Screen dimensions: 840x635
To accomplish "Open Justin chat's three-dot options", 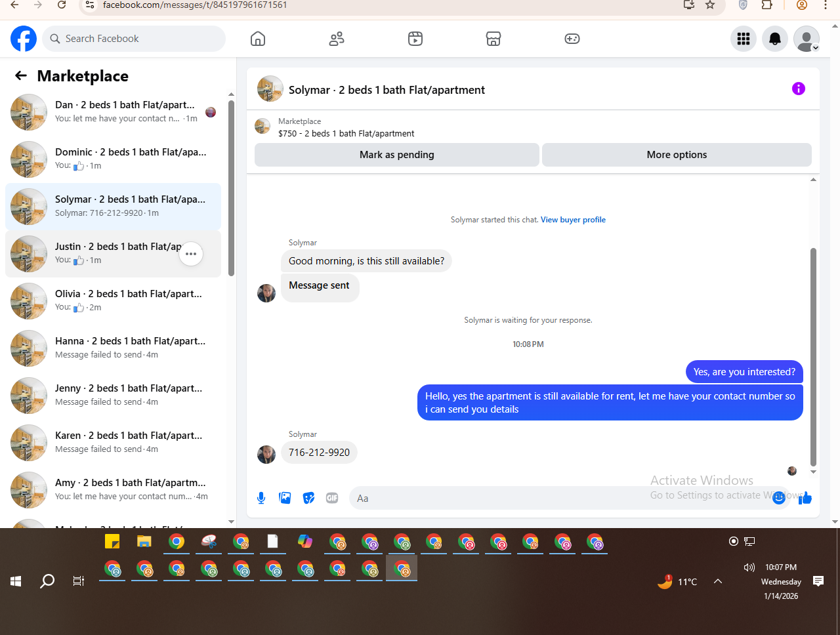I will pyautogui.click(x=191, y=254).
